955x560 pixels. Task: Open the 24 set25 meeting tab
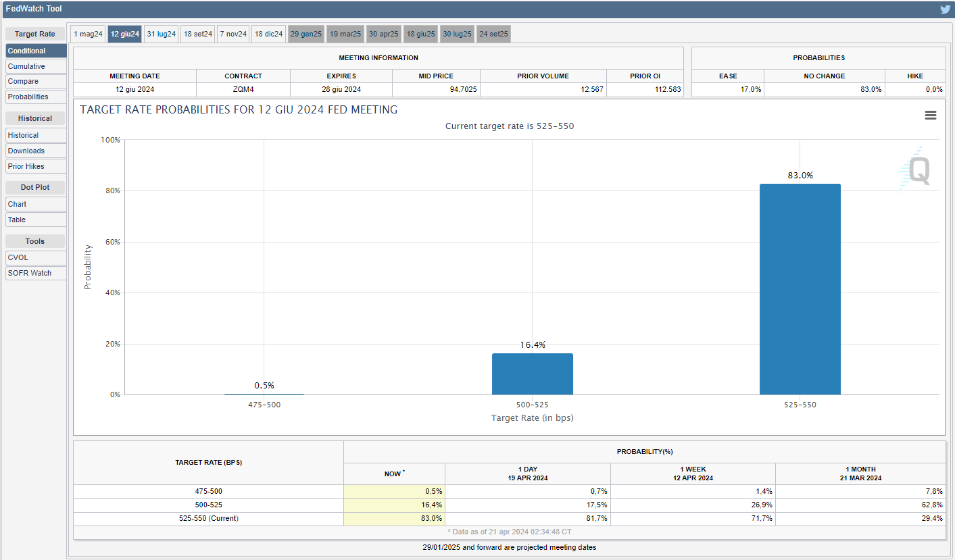(x=493, y=34)
